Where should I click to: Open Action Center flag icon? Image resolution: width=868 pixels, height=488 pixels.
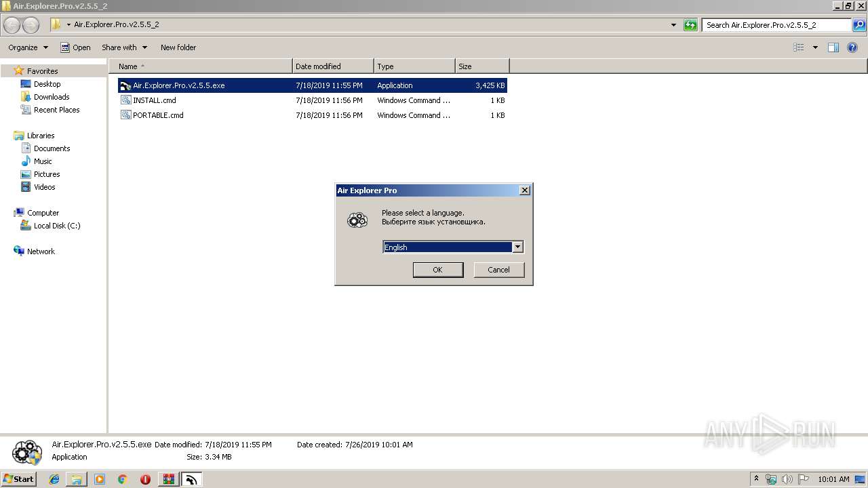[x=804, y=479]
